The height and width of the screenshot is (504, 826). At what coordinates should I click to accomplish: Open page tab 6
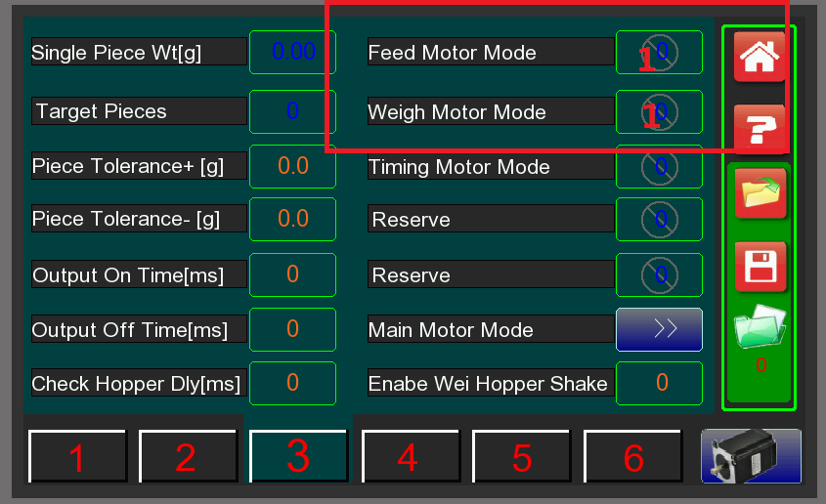(633, 457)
